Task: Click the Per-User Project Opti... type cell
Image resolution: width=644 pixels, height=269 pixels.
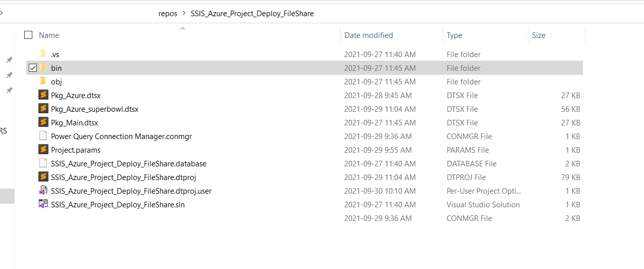Action: point(484,191)
